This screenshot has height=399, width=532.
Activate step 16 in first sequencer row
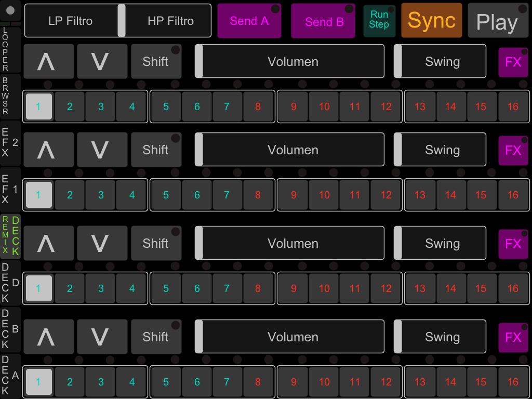click(x=513, y=107)
